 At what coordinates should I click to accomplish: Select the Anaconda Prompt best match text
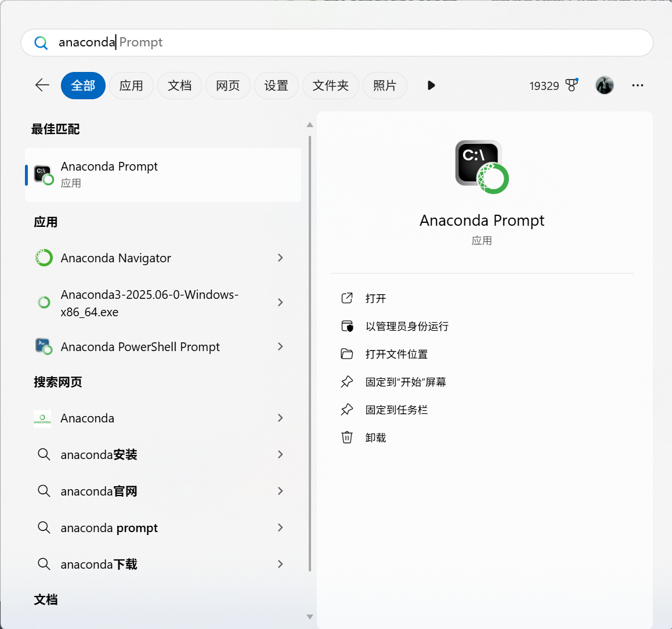click(109, 167)
